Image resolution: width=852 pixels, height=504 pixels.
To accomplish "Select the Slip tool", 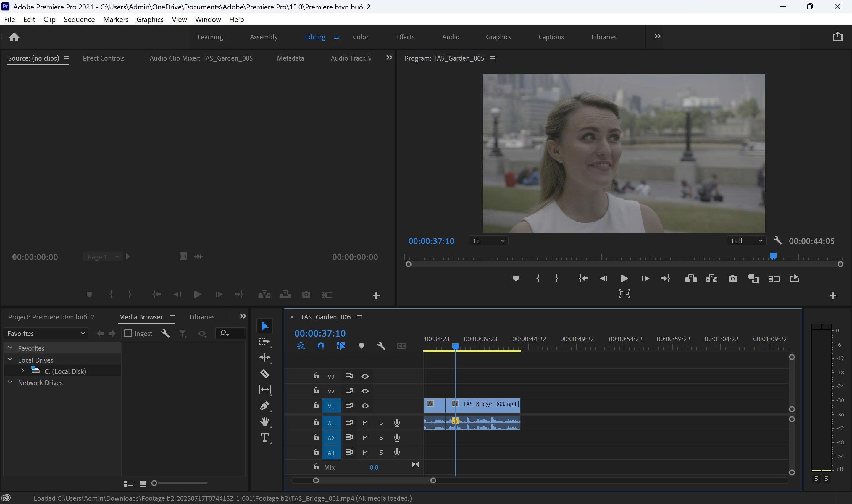I will coord(264,390).
